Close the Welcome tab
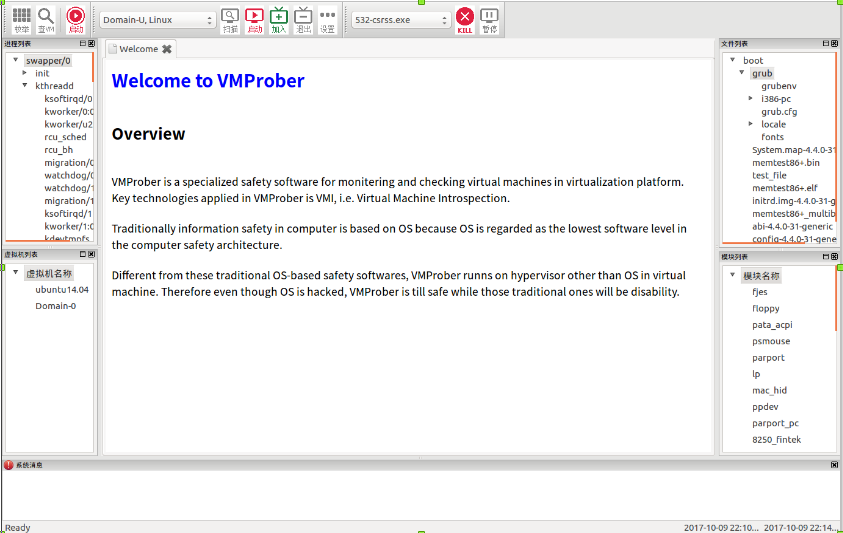 point(167,49)
